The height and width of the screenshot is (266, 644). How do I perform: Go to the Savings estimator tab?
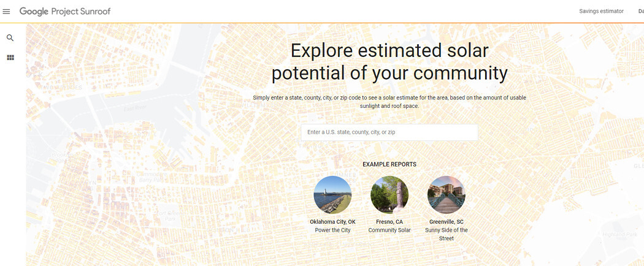pyautogui.click(x=601, y=12)
